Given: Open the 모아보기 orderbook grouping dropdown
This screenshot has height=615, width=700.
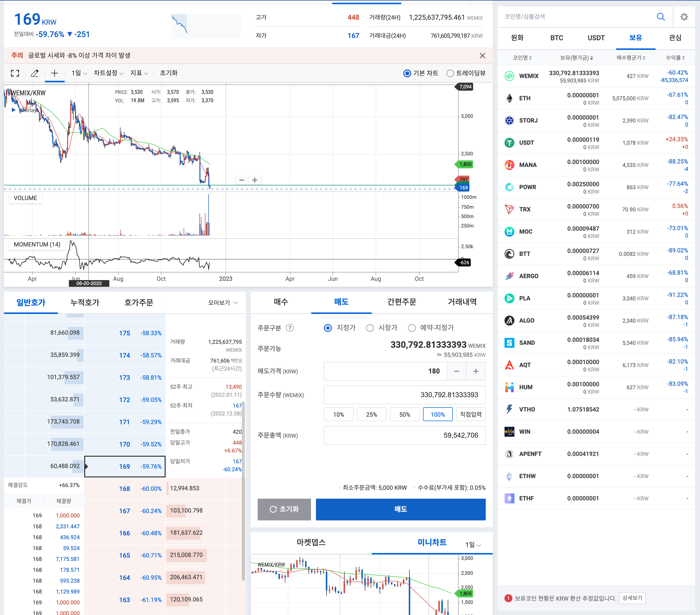Looking at the screenshot, I should (x=223, y=303).
